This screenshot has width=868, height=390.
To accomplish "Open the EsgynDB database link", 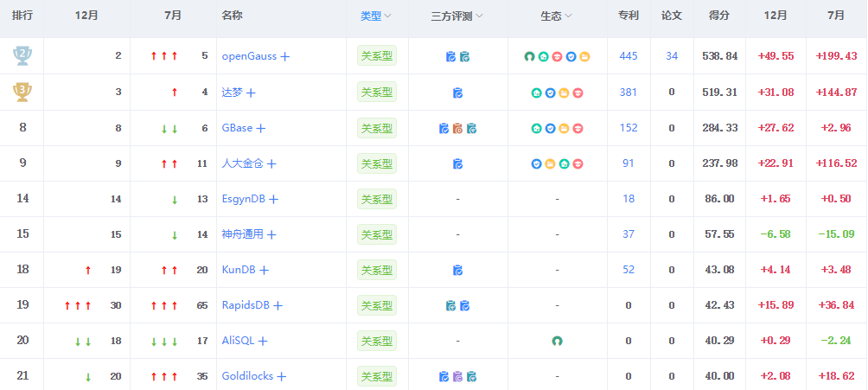I will click(x=244, y=199).
